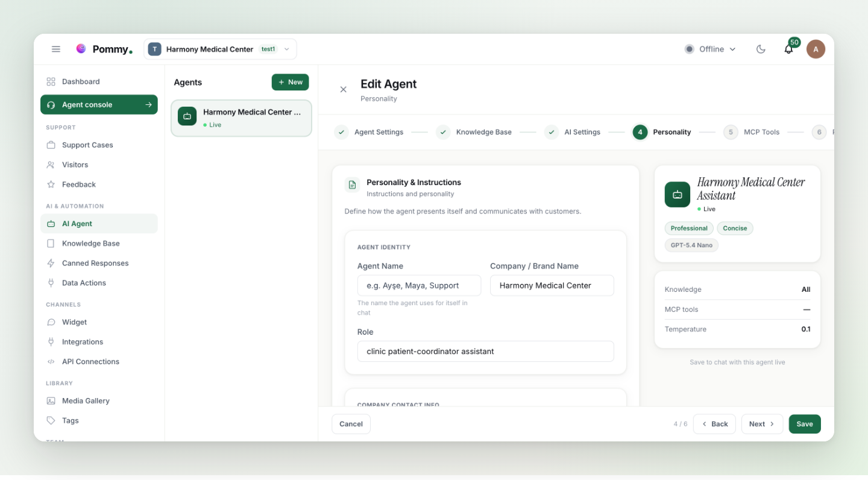Create a new agent with New
868x480 pixels.
pos(290,83)
